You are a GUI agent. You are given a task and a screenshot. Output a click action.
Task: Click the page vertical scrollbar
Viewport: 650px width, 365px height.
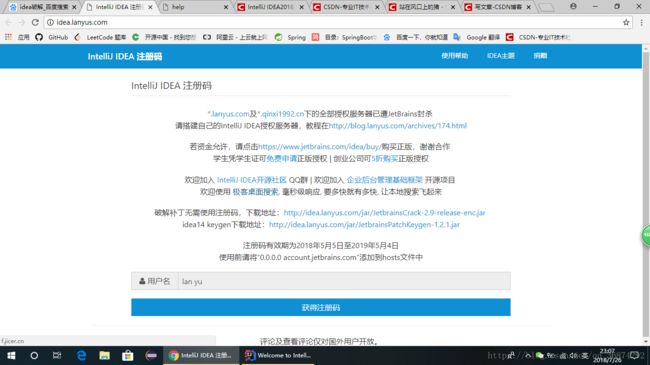pyautogui.click(x=646, y=195)
